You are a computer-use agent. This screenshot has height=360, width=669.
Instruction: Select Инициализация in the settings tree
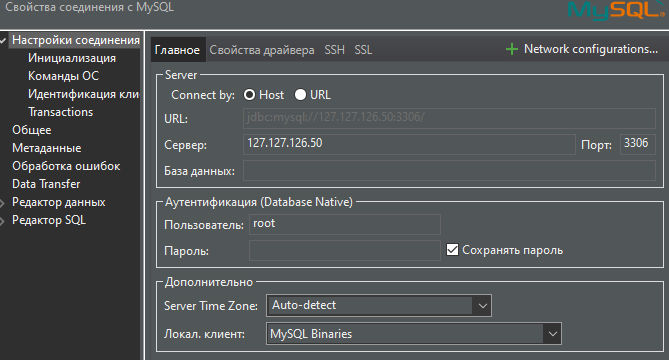click(72, 58)
